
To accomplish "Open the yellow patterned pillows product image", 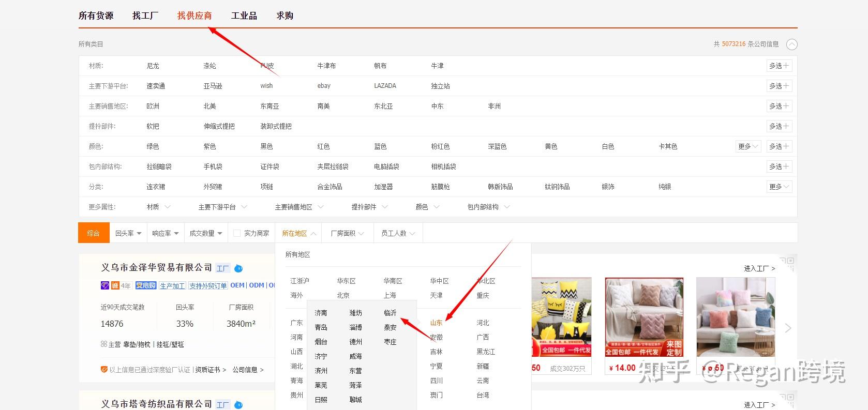I will coord(562,317).
